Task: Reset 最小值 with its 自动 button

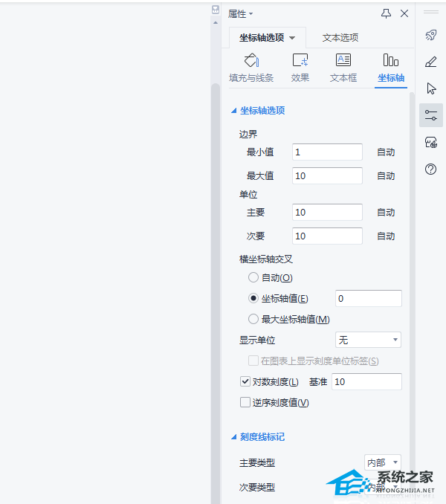Action: tap(386, 152)
